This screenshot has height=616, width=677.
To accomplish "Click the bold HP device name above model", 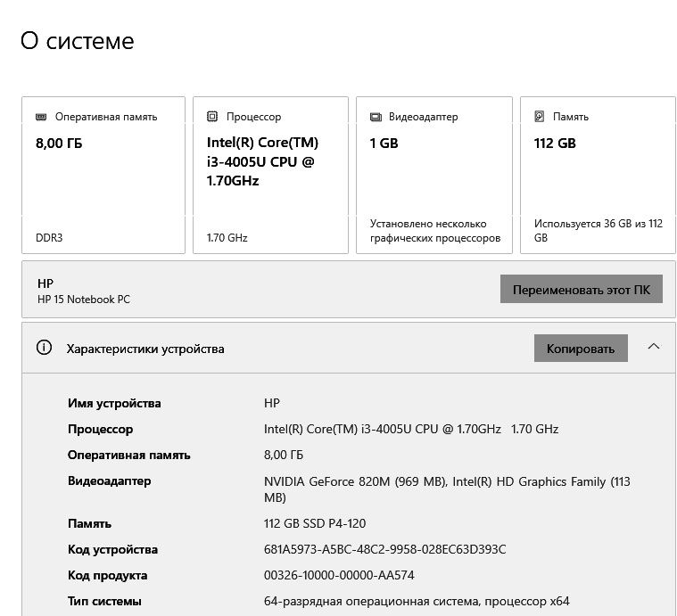I will (x=45, y=283).
